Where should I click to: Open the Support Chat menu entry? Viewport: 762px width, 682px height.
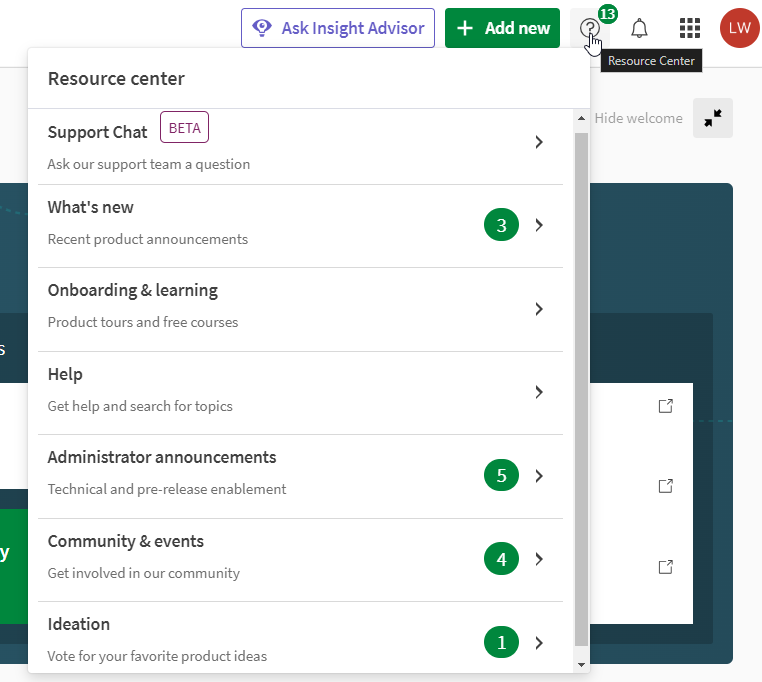pos(300,147)
